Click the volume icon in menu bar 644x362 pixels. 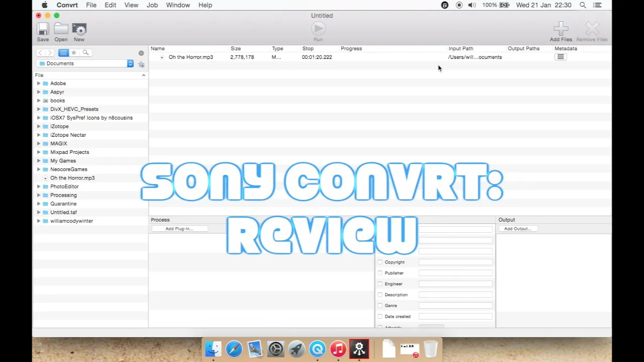pos(471,5)
